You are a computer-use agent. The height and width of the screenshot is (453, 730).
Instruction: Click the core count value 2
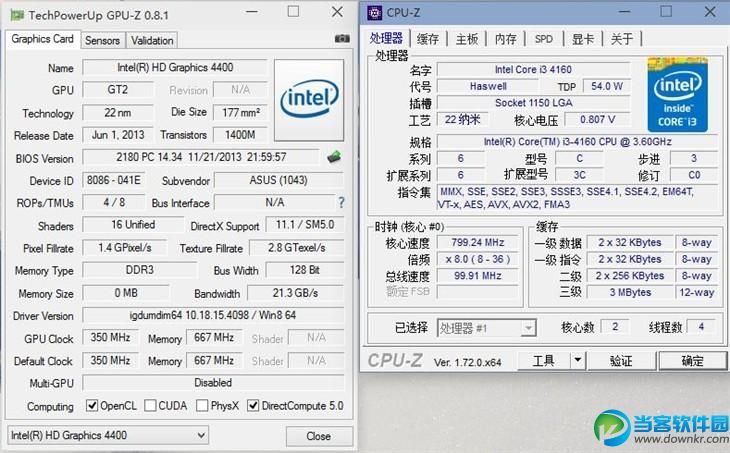coord(615,326)
